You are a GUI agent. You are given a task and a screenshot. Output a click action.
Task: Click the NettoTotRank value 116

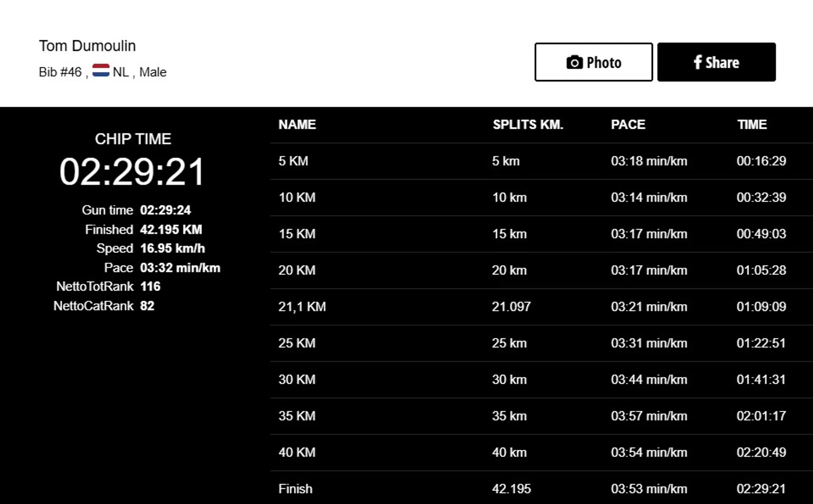tap(150, 287)
